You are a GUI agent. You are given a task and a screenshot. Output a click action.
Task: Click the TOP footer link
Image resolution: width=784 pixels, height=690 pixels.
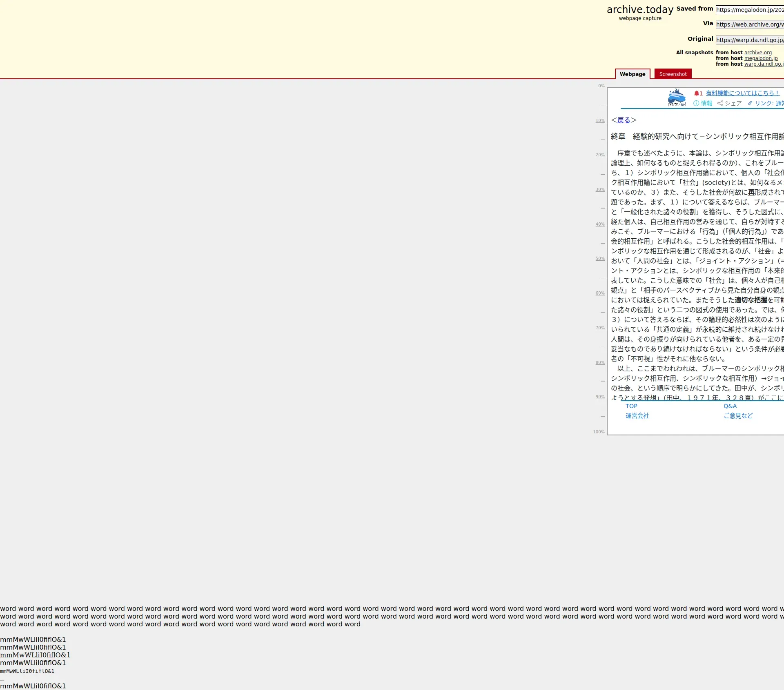click(631, 406)
